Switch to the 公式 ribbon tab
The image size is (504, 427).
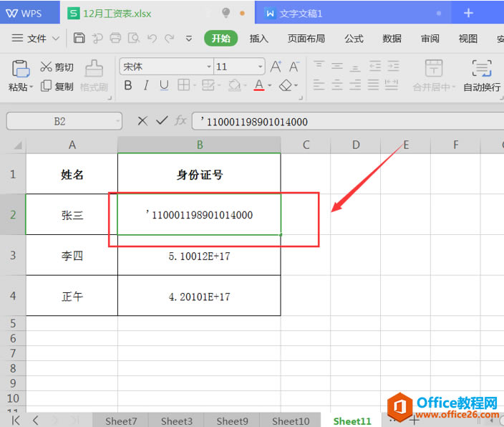point(354,39)
